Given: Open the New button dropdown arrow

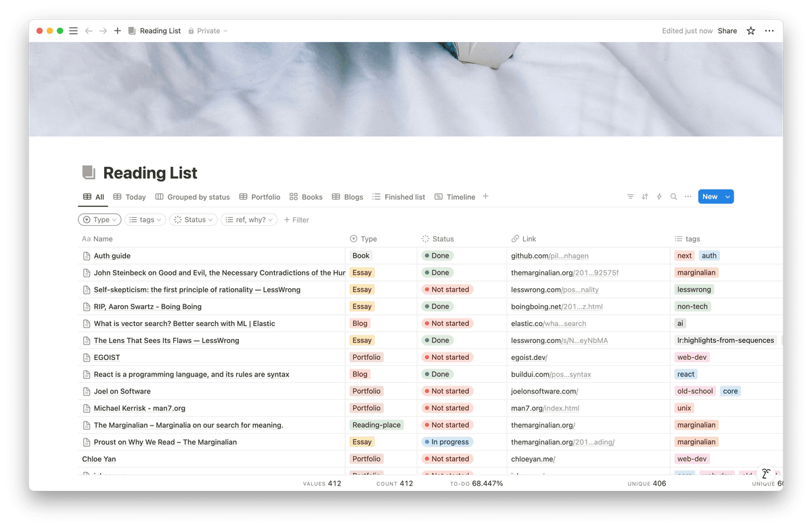Looking at the screenshot, I should tap(727, 197).
